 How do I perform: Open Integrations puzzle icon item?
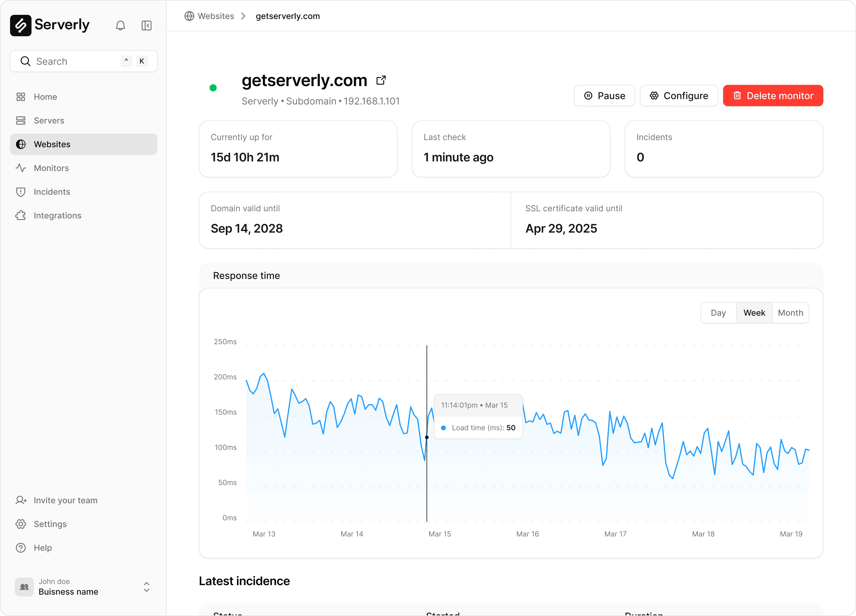click(x=21, y=215)
